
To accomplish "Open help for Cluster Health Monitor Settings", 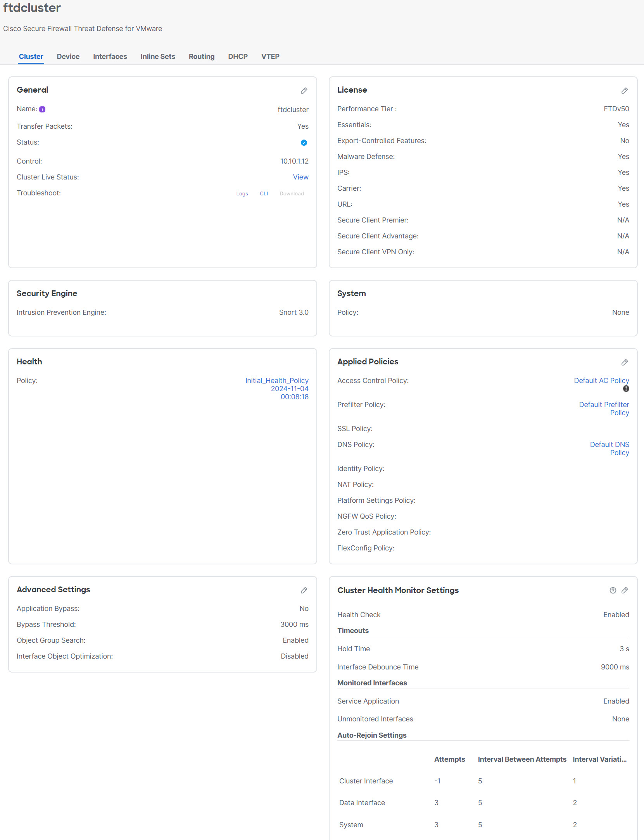I will click(613, 590).
